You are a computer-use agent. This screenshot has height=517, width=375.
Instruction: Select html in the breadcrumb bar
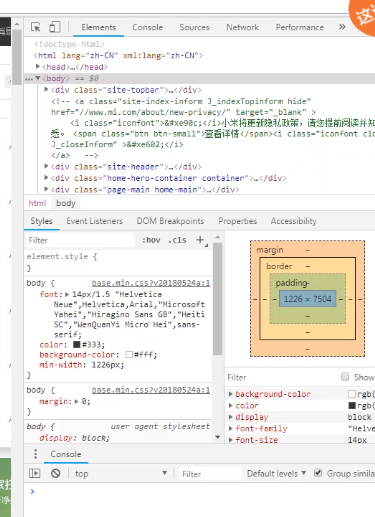(x=37, y=203)
